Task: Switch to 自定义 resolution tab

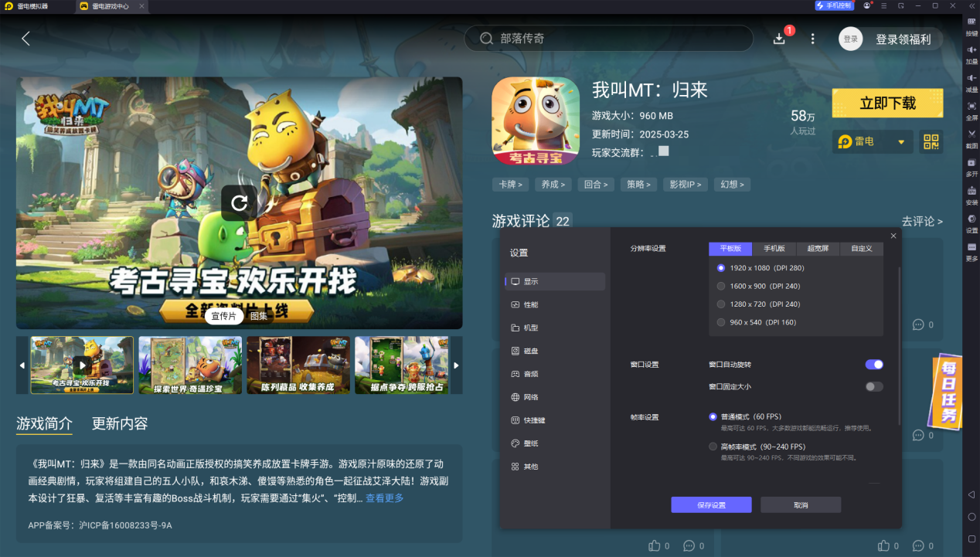Action: click(862, 249)
